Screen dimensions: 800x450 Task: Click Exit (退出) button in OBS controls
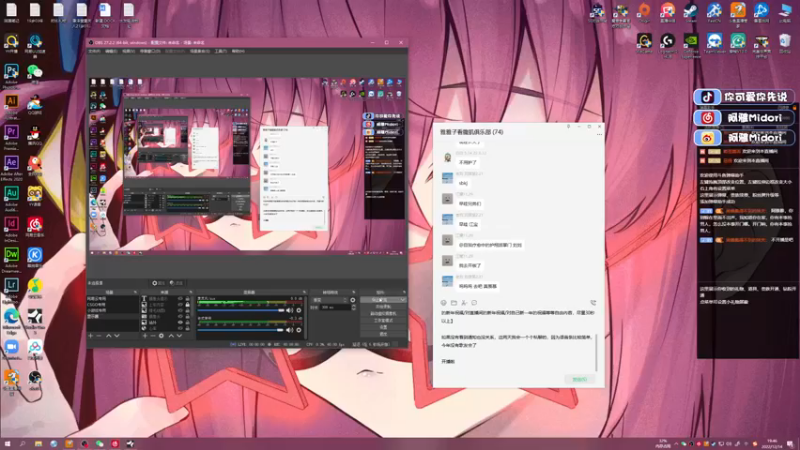point(383,334)
